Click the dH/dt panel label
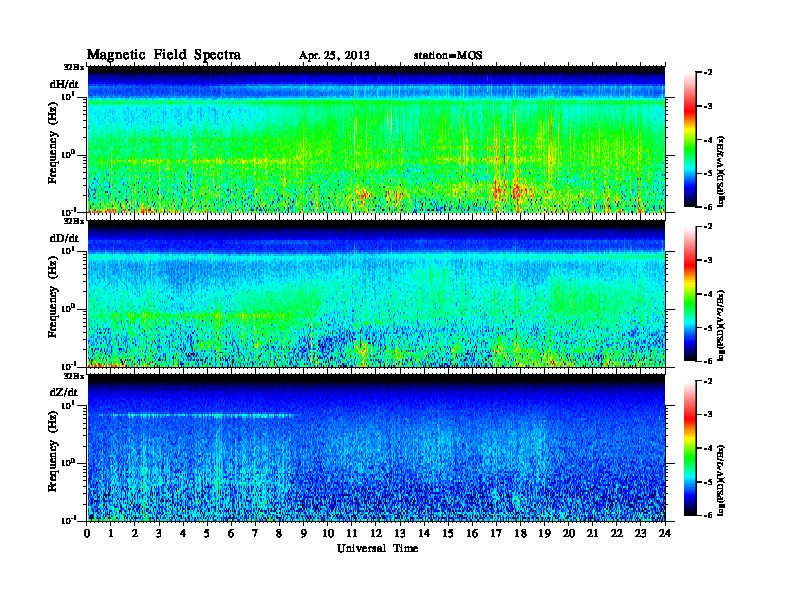792x612 pixels. pyautogui.click(x=64, y=84)
